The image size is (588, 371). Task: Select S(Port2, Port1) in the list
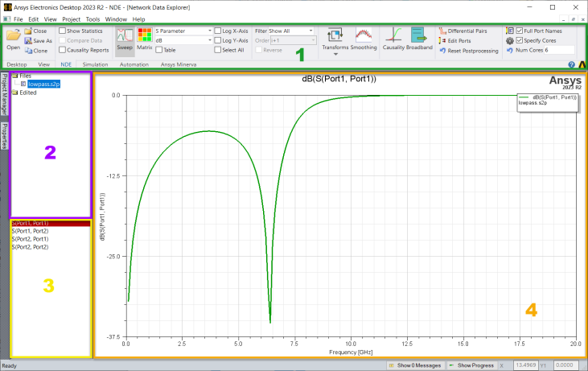tap(30, 239)
